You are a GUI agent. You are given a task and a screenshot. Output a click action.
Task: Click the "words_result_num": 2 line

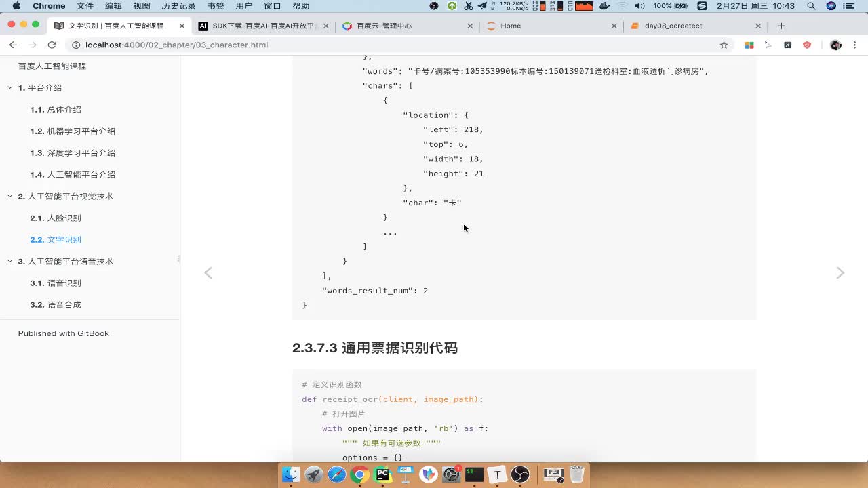point(375,291)
